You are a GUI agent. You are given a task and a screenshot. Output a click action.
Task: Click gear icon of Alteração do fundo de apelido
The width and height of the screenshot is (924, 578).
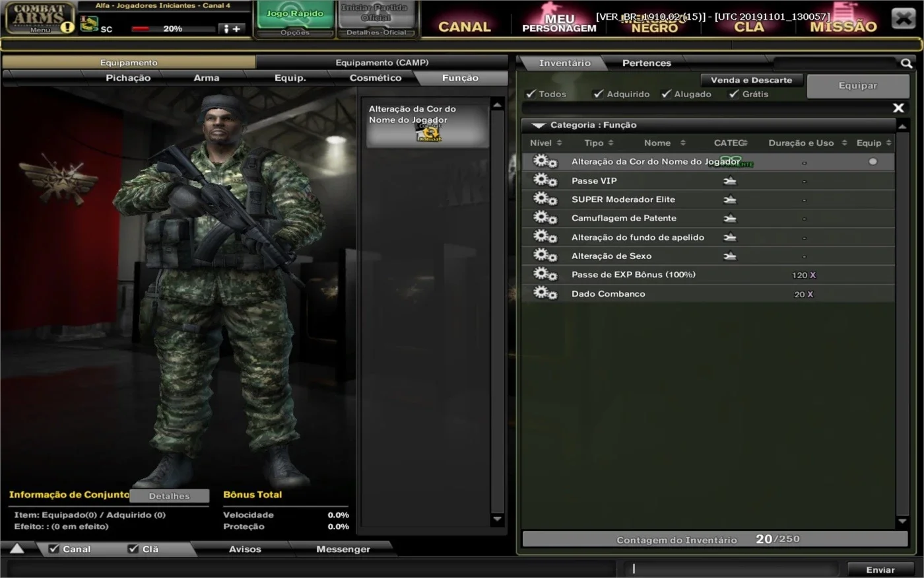click(x=545, y=236)
